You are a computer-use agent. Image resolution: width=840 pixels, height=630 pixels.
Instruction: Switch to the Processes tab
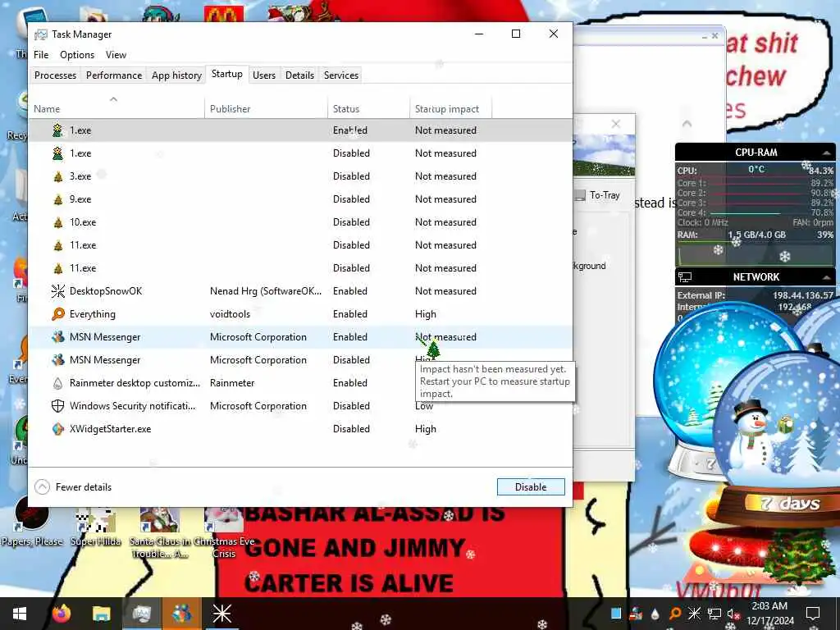(x=55, y=75)
